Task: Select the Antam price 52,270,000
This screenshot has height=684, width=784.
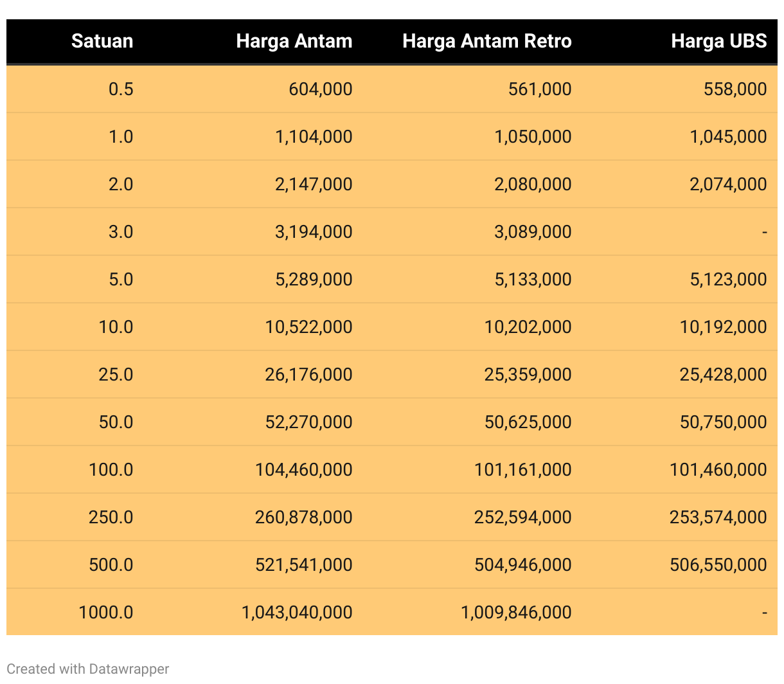Action: point(308,422)
